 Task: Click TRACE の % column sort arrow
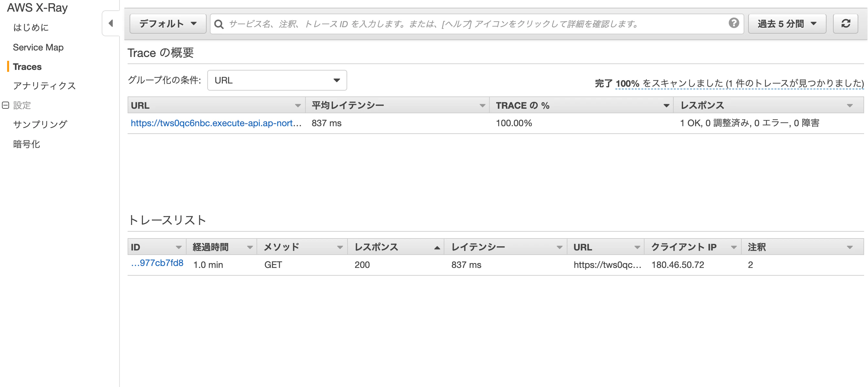click(666, 106)
